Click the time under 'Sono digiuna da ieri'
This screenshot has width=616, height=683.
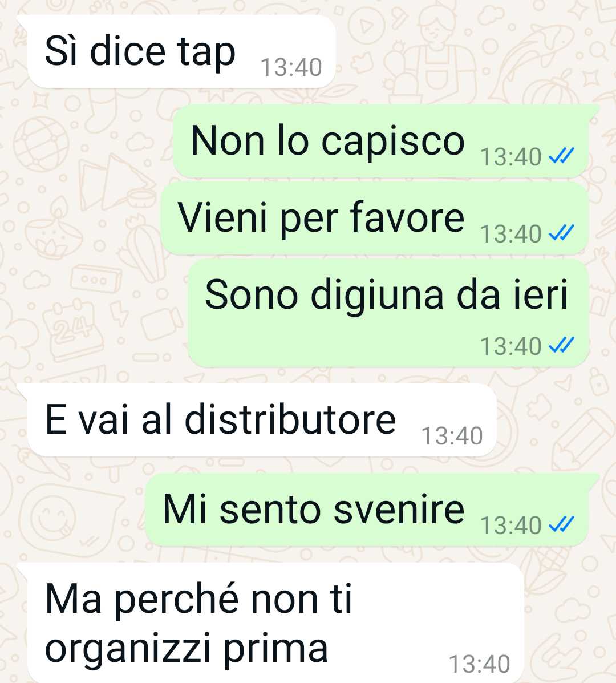click(x=510, y=346)
